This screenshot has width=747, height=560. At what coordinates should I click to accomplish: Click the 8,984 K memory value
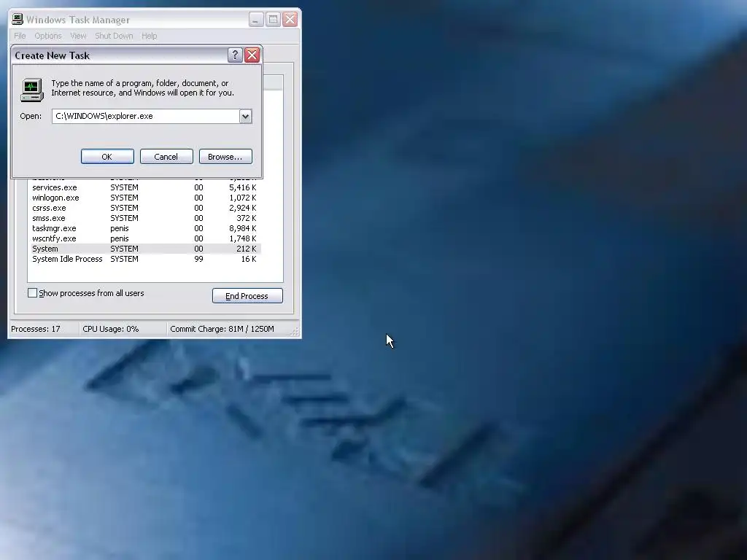pos(242,228)
